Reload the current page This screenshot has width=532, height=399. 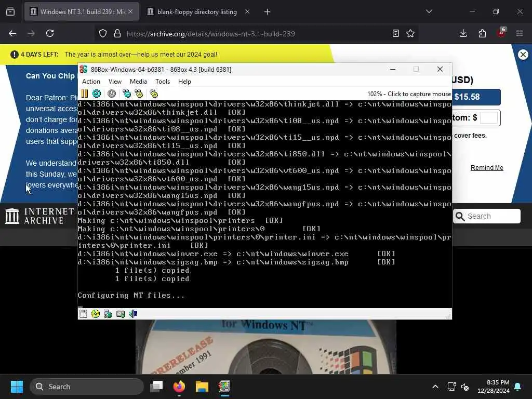pos(50,33)
